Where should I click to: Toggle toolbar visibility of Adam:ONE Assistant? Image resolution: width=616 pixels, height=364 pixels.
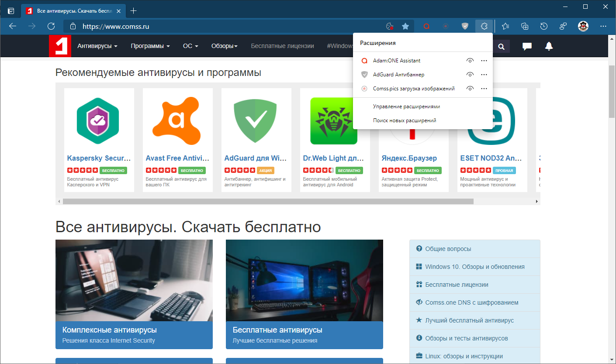click(x=470, y=61)
